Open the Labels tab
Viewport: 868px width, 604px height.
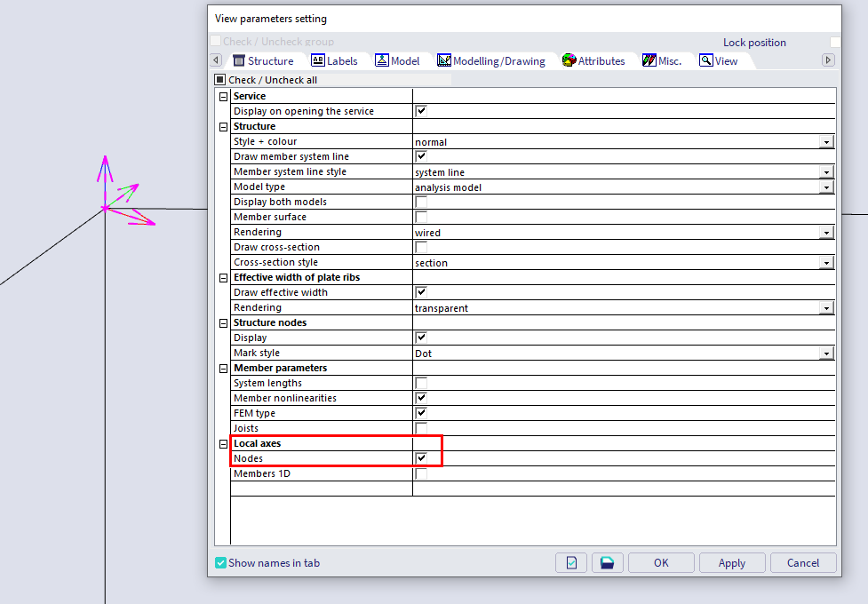tap(334, 60)
